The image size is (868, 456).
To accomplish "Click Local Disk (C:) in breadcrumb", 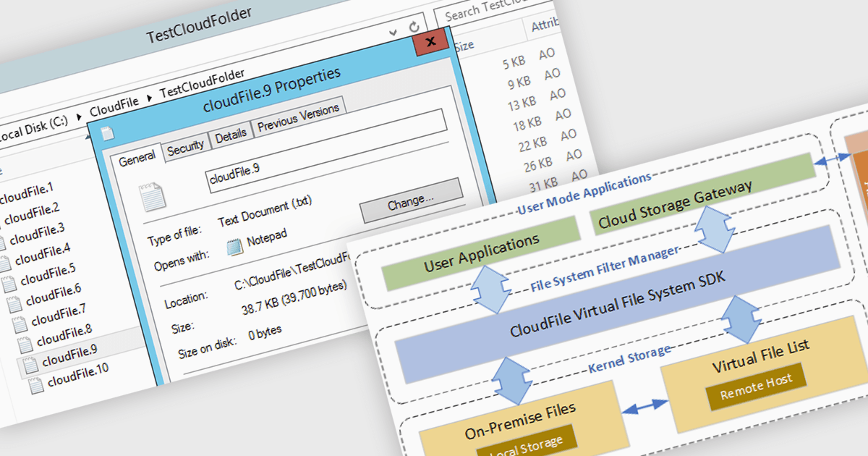I will coord(34,130).
